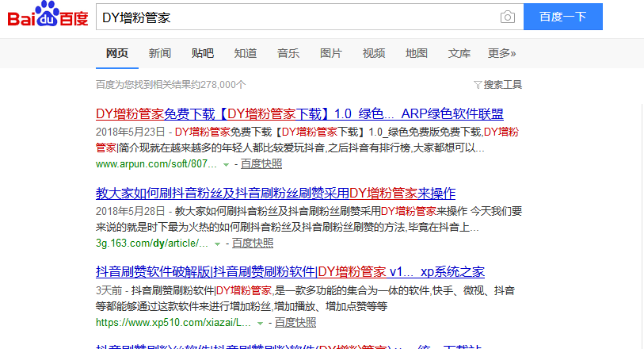Click the search box with DY增粉管家
Screen dimensions: 644x349
tap(293, 17)
